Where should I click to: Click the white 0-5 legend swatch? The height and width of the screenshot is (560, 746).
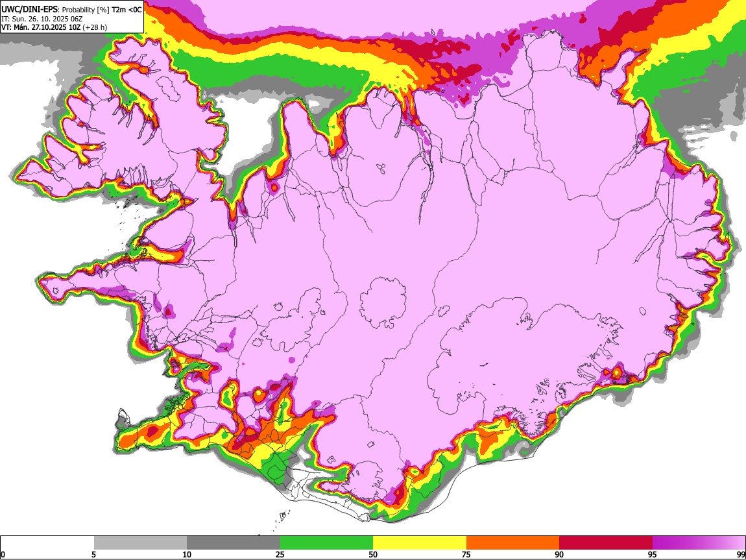[47, 543]
